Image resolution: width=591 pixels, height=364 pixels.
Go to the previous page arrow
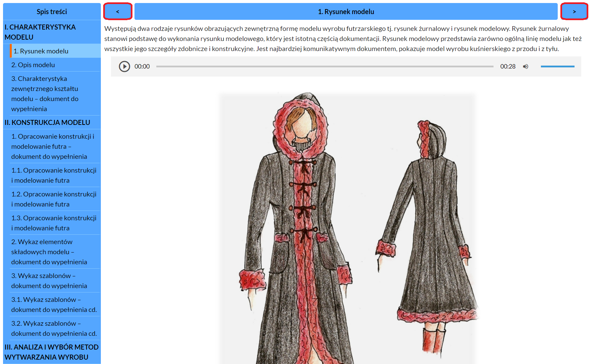tap(118, 11)
